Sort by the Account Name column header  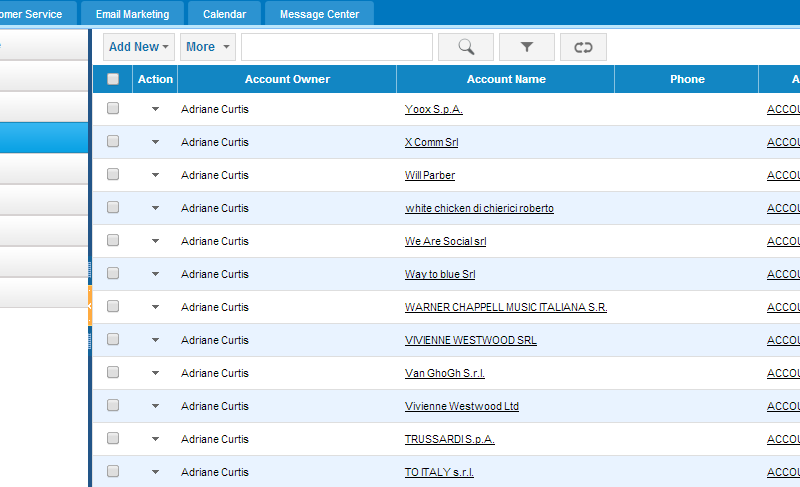(506, 79)
